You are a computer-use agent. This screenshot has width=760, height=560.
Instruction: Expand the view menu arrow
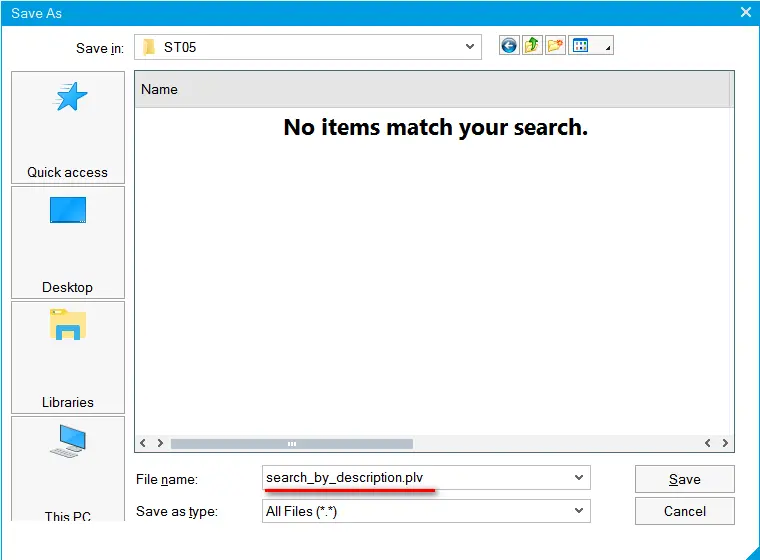607,47
